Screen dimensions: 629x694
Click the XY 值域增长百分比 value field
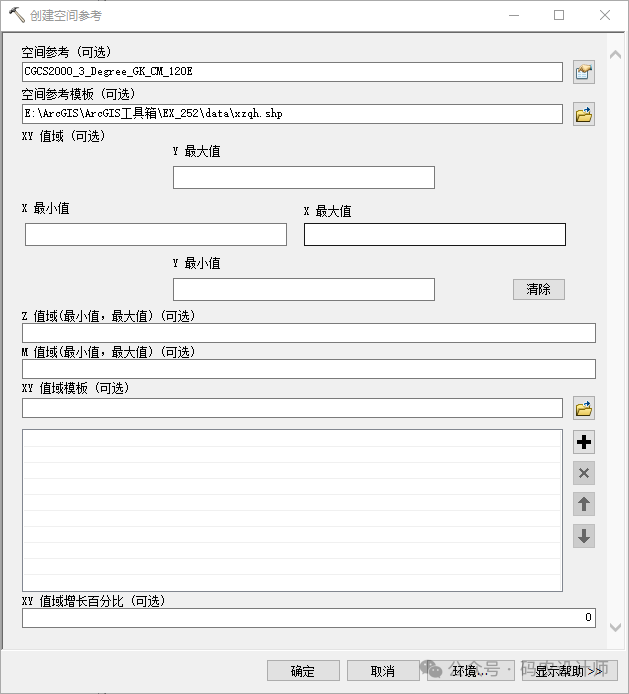click(308, 618)
